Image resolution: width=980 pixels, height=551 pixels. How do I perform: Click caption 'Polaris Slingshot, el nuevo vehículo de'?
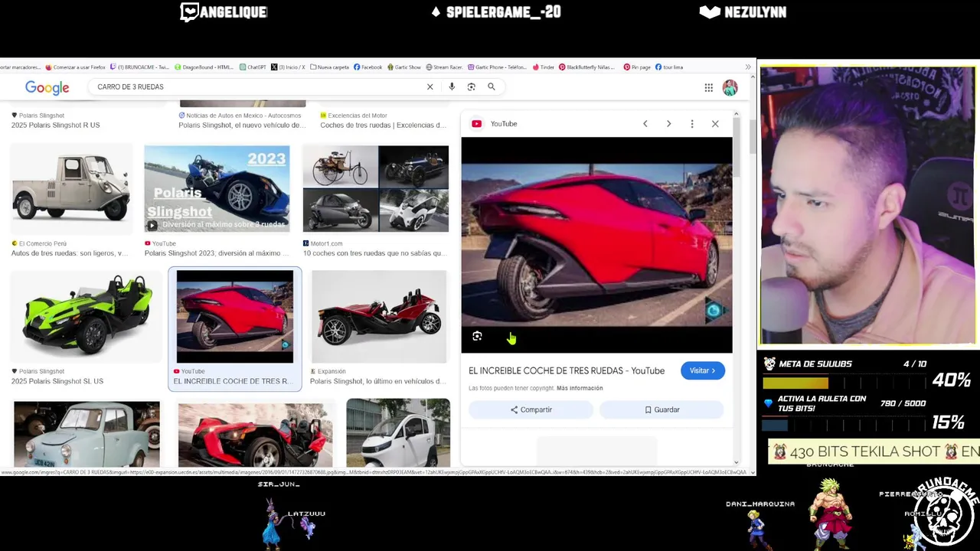tap(242, 126)
